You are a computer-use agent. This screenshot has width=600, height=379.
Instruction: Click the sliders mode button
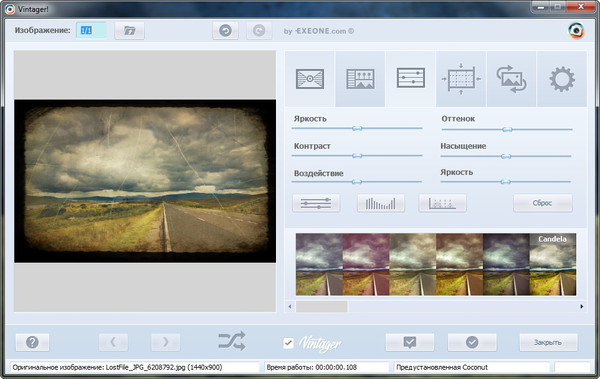point(316,203)
